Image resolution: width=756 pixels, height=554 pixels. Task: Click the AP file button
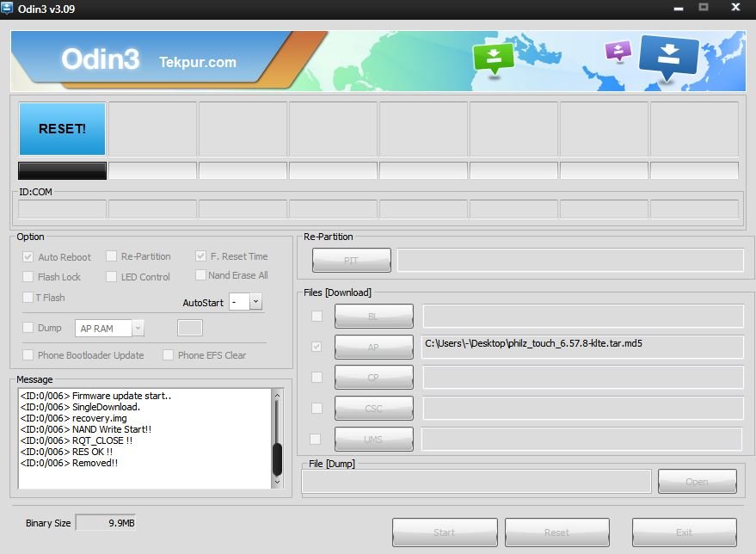373,347
